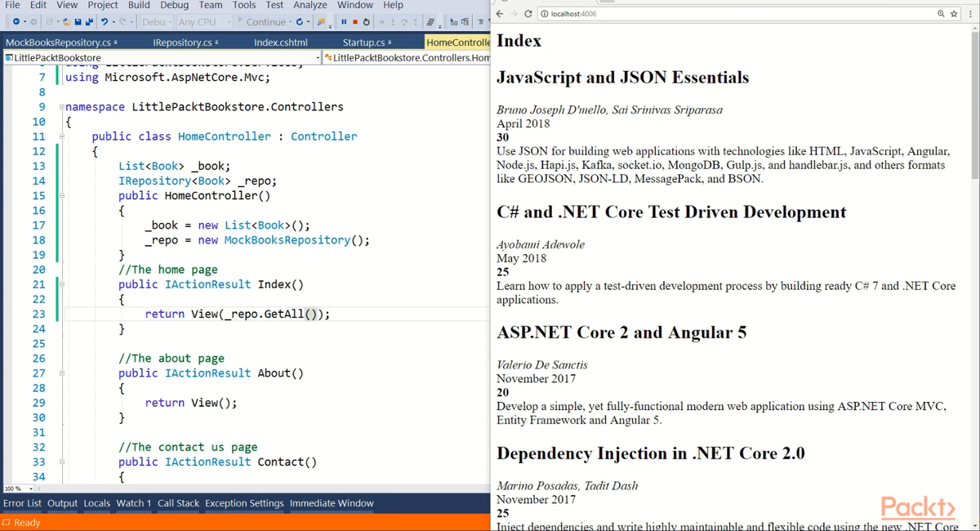
Task: Click the pin icon on MockBooksRepository.cs tab
Action: (116, 42)
